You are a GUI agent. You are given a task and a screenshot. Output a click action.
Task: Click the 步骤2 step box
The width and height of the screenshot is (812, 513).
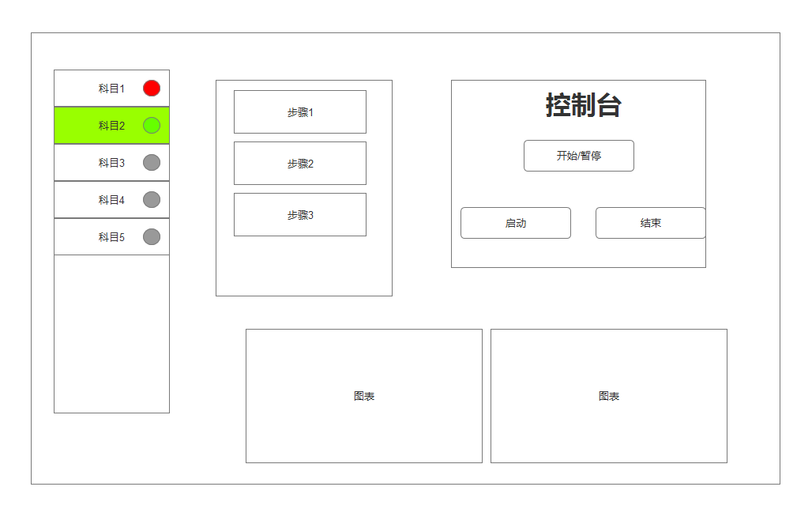[x=300, y=164]
